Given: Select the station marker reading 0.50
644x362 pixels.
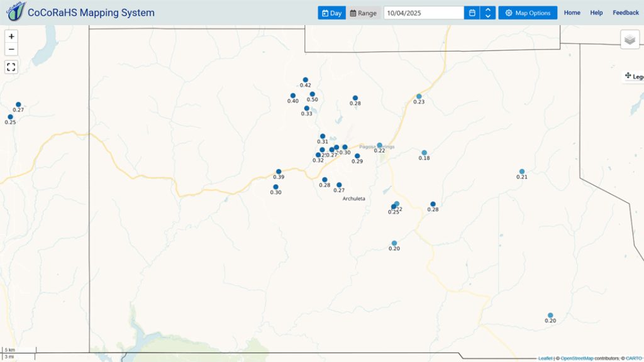Looking at the screenshot, I should [312, 94].
